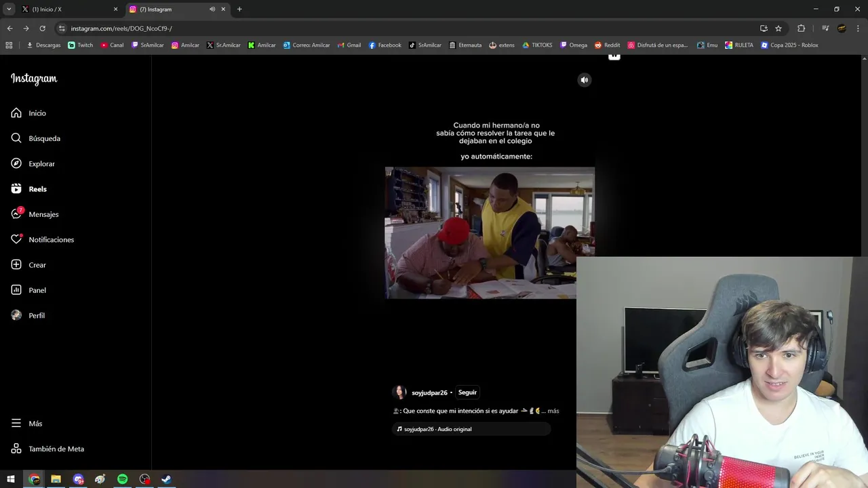868x488 pixels.
Task: Open Búsqueda search in sidebar
Action: pos(35,138)
